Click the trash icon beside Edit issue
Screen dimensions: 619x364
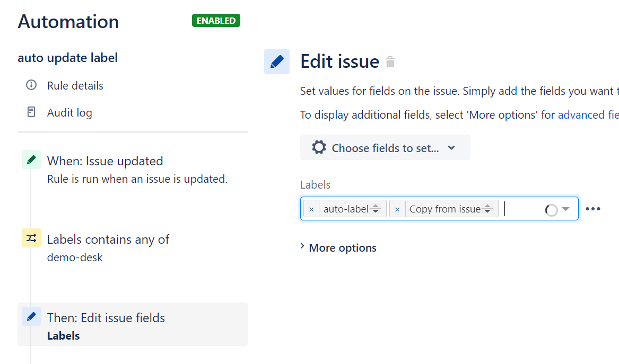tap(390, 62)
